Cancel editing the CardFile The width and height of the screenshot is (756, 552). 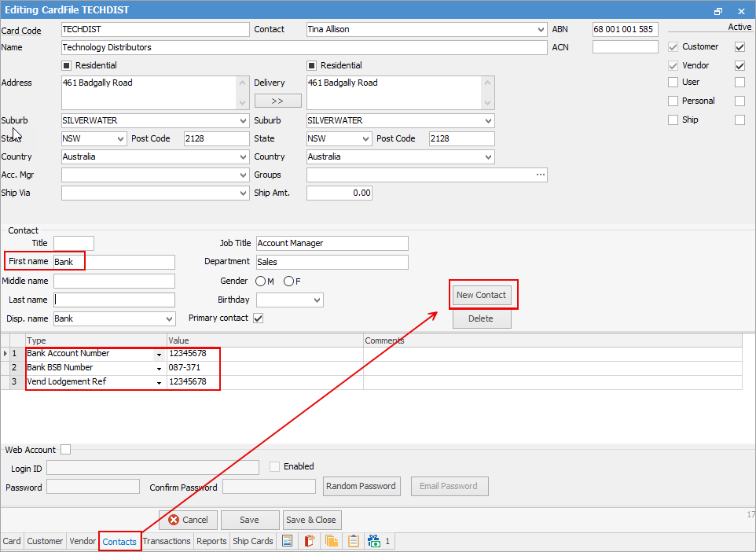coord(188,520)
